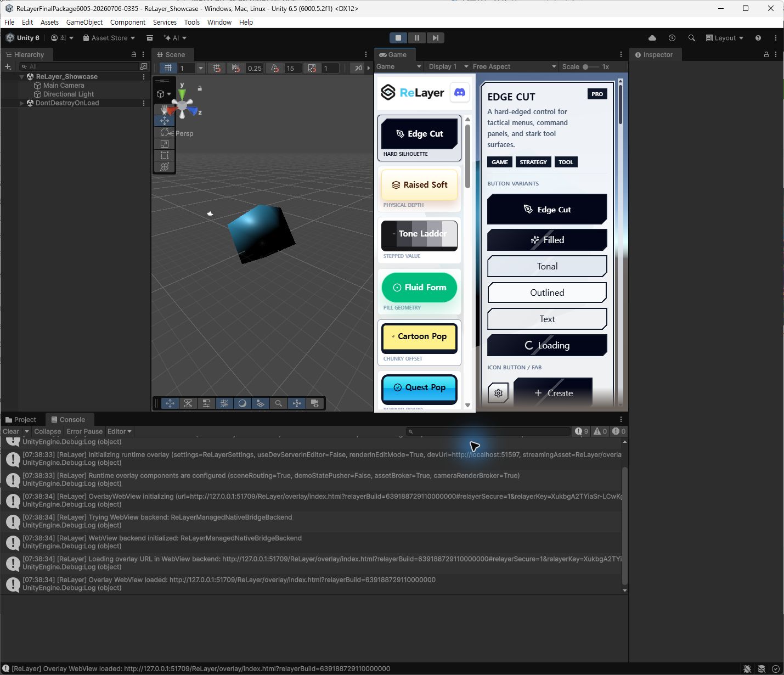Toggle Collapse in Console toolbar
The height and width of the screenshot is (675, 784).
[47, 431]
